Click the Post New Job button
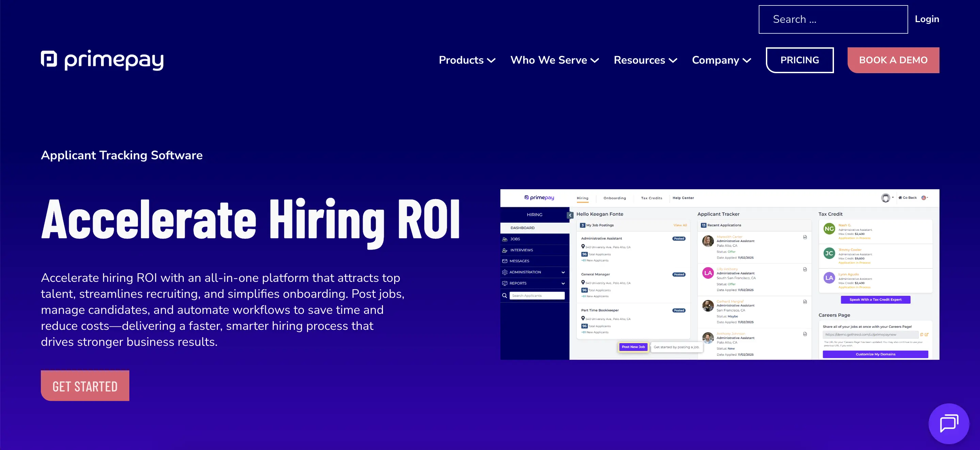Viewport: 980px width, 450px height. pos(633,347)
